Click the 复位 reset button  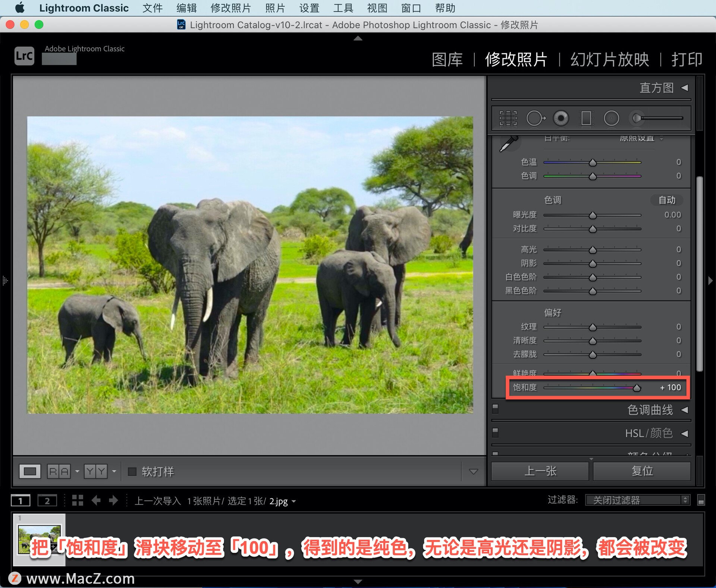tap(642, 471)
